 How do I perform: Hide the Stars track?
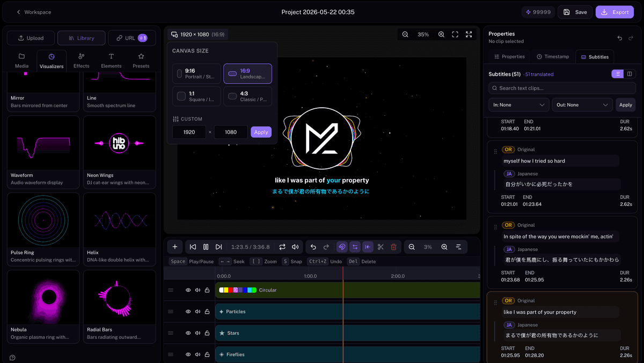click(x=188, y=333)
